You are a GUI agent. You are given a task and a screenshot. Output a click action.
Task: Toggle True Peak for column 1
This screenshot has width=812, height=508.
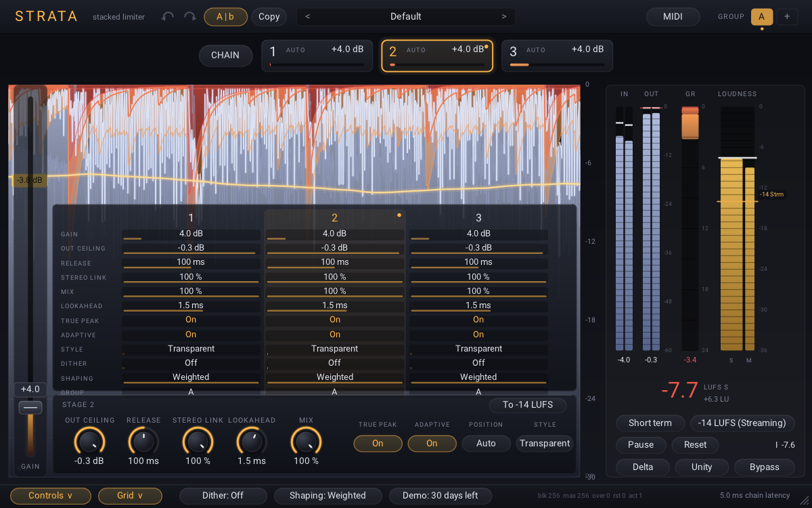(191, 320)
